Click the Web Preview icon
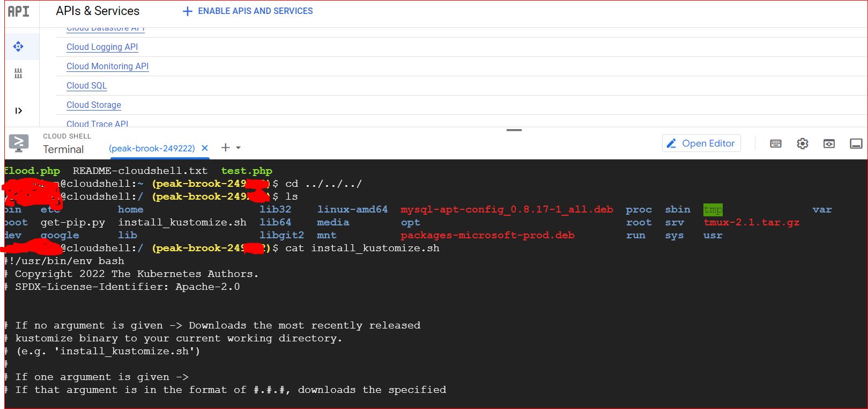The width and height of the screenshot is (868, 409). tap(829, 143)
